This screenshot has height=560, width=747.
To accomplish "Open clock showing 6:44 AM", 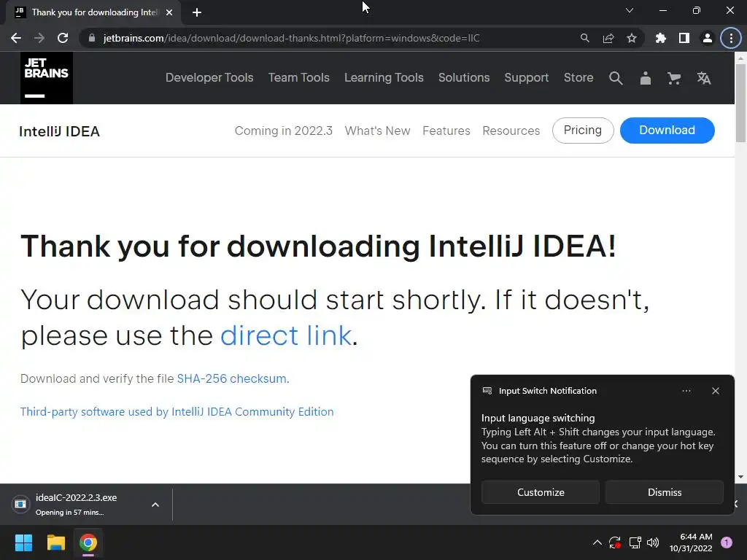I will pos(691,542).
